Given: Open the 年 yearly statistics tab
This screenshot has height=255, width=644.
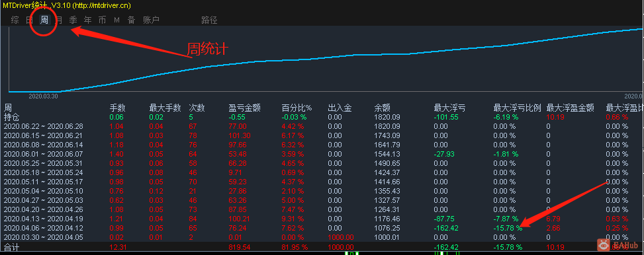Looking at the screenshot, I should coord(88,20).
